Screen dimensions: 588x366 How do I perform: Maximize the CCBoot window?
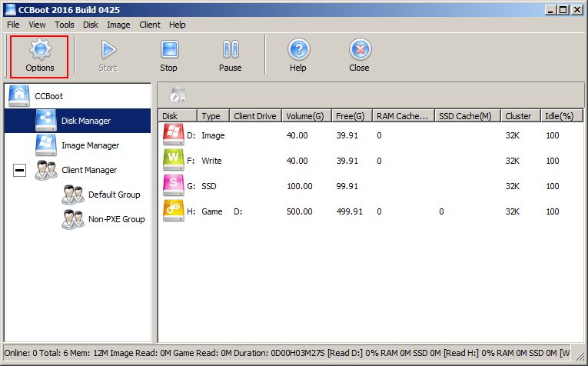pos(563,10)
